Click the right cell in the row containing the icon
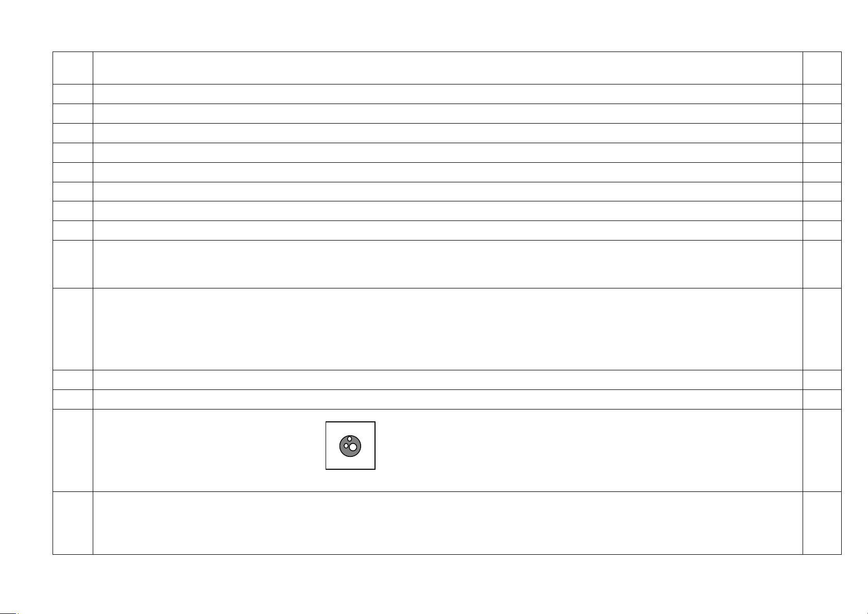Screen dimensions: 868x614 coord(822,450)
